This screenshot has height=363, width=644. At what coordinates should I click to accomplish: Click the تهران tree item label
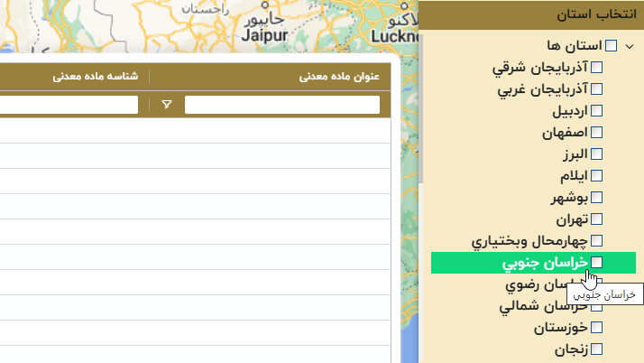(572, 219)
